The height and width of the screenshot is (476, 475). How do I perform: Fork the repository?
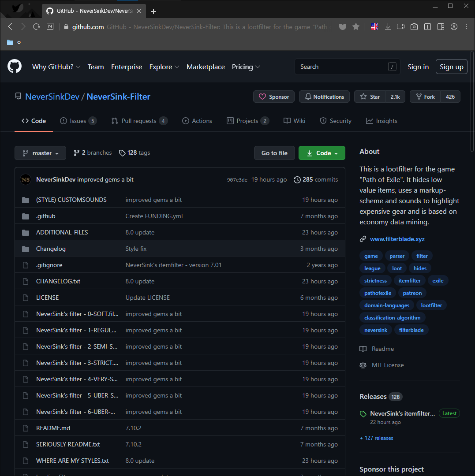tap(425, 97)
